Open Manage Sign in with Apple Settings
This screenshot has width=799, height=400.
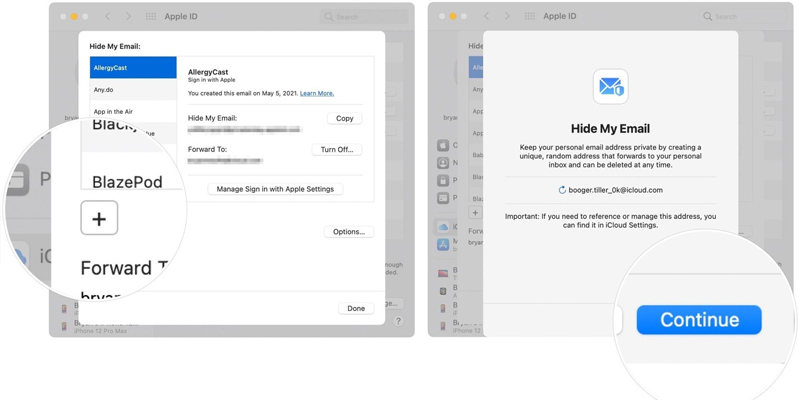click(275, 189)
